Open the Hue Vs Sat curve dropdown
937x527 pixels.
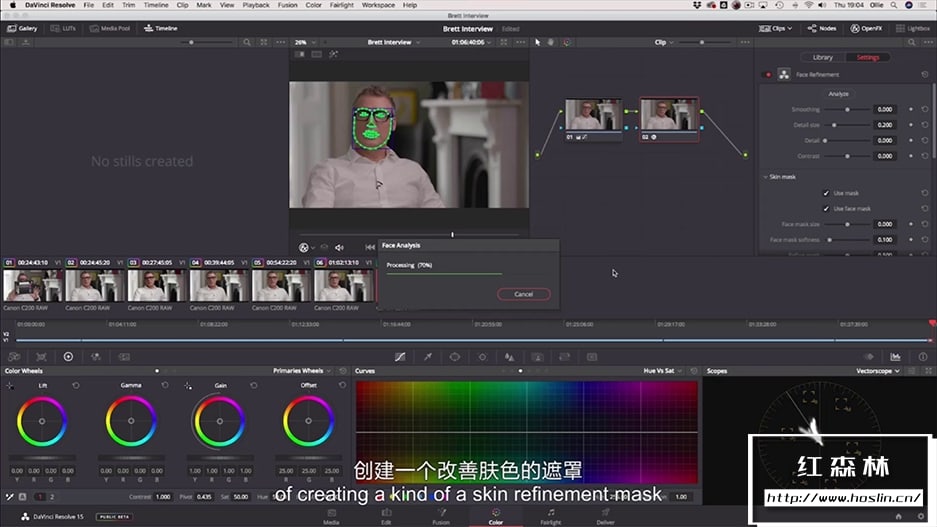pyautogui.click(x=662, y=371)
